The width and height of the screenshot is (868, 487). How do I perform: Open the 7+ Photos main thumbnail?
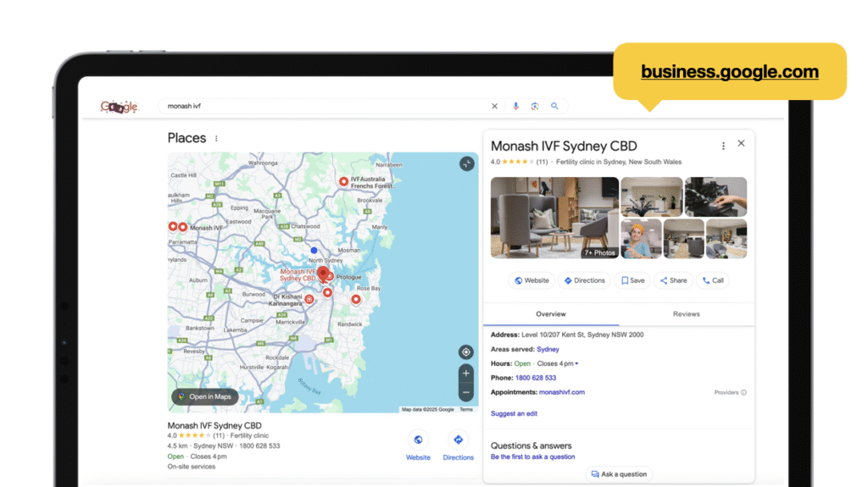click(x=554, y=218)
